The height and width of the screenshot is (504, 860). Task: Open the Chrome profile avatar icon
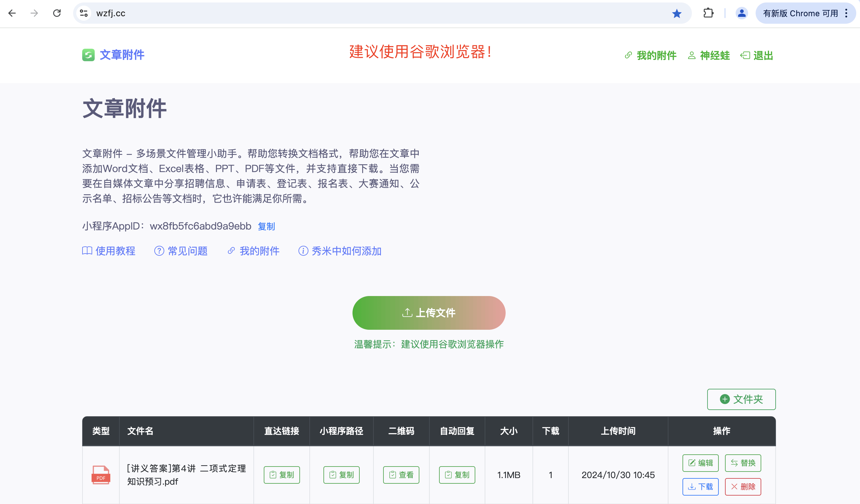click(741, 13)
